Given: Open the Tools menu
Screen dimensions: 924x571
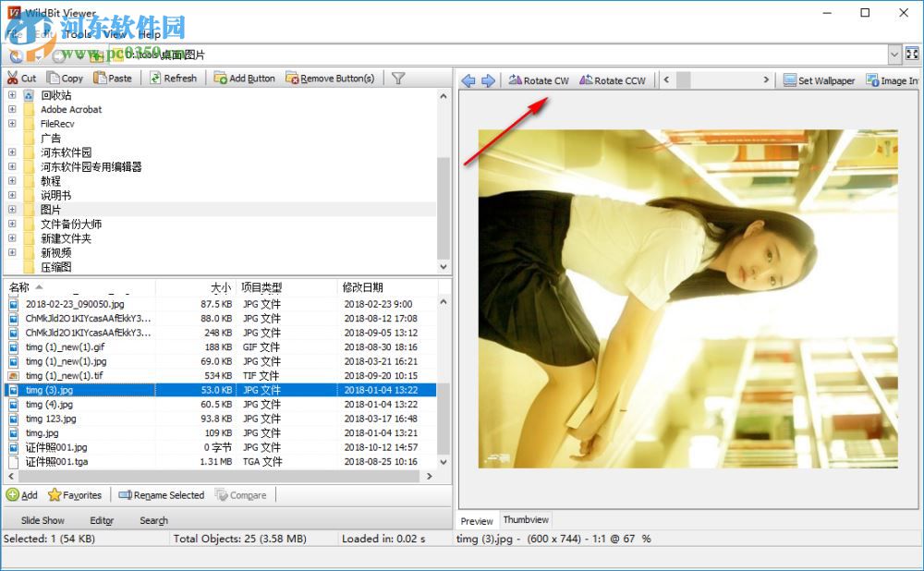Looking at the screenshot, I should point(78,33).
